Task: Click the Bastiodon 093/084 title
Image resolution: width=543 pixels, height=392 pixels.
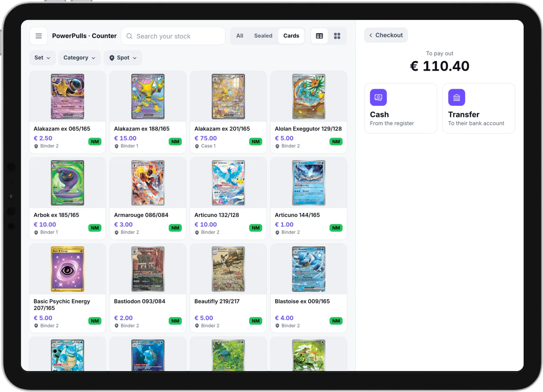Action: click(x=139, y=301)
